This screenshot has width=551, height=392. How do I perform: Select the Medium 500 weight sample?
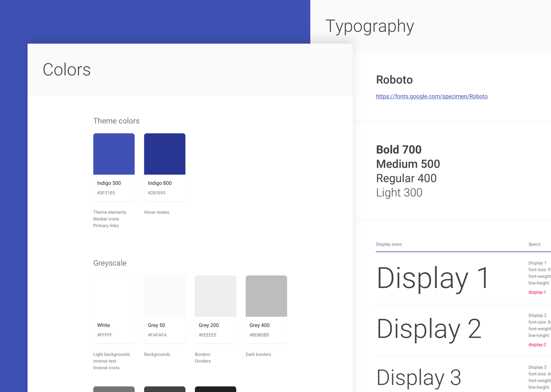pos(408,164)
